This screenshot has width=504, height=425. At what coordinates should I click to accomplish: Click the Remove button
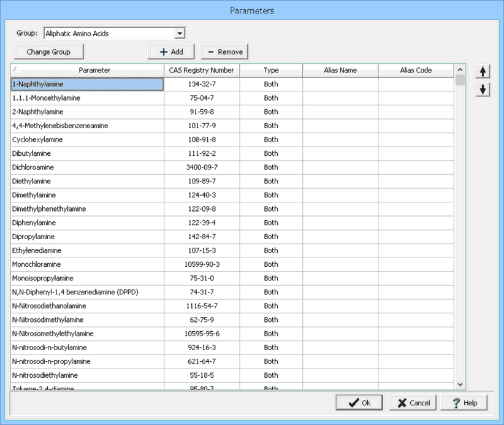coord(224,52)
